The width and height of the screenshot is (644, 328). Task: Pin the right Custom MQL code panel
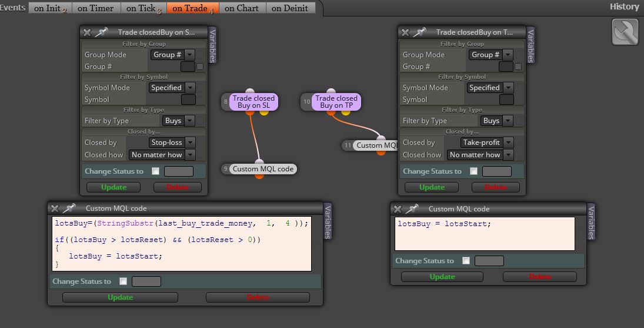pos(412,208)
